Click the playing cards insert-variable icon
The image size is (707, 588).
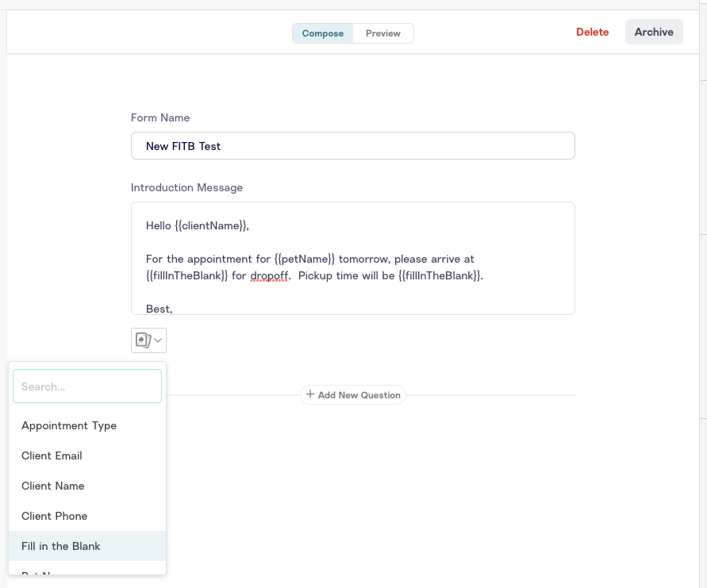(x=142, y=340)
